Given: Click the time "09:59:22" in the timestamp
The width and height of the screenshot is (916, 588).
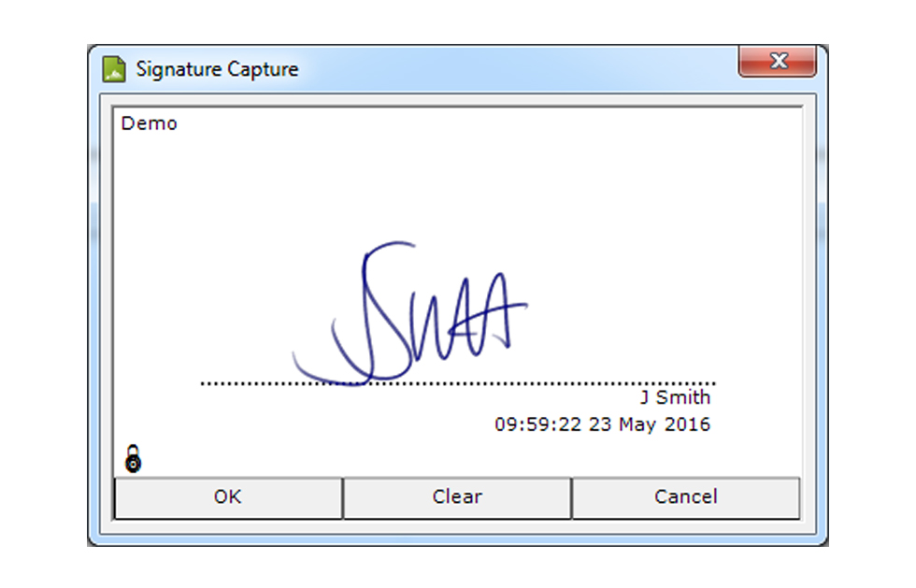Looking at the screenshot, I should [x=537, y=424].
